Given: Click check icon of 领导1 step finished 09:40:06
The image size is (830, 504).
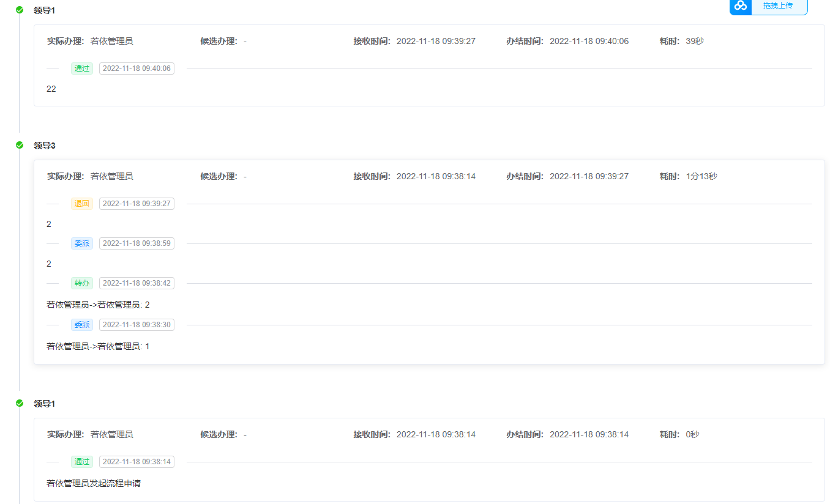Looking at the screenshot, I should [x=20, y=10].
